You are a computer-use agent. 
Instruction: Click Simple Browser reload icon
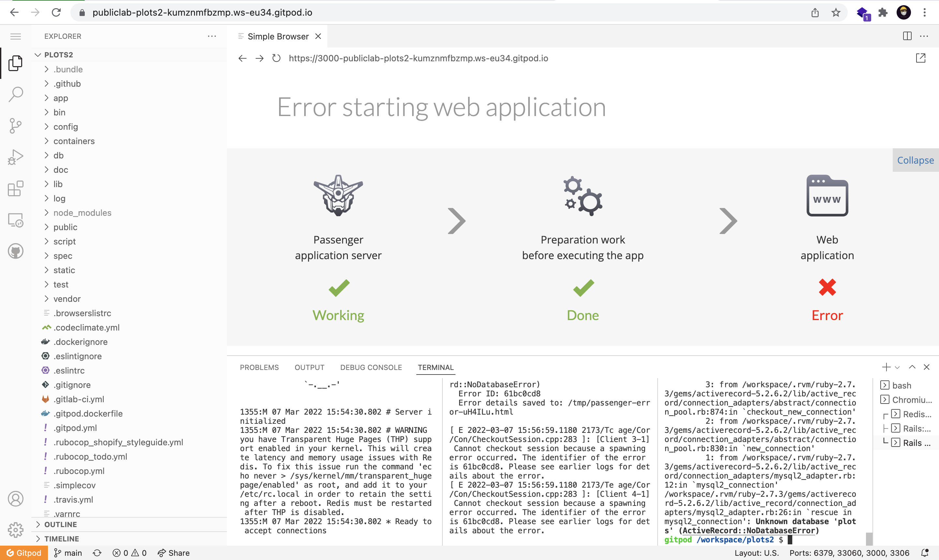pos(276,58)
